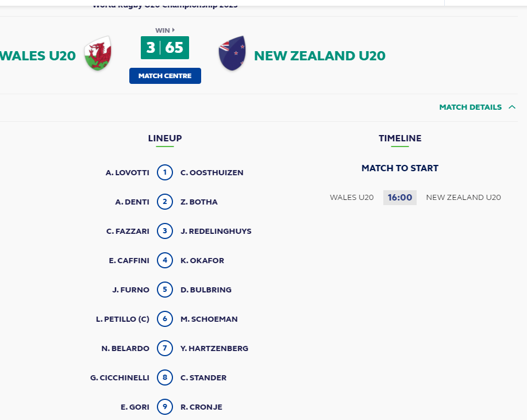Click the Match Details chevron arrow
Image resolution: width=527 pixels, height=420 pixels.
pyautogui.click(x=512, y=107)
